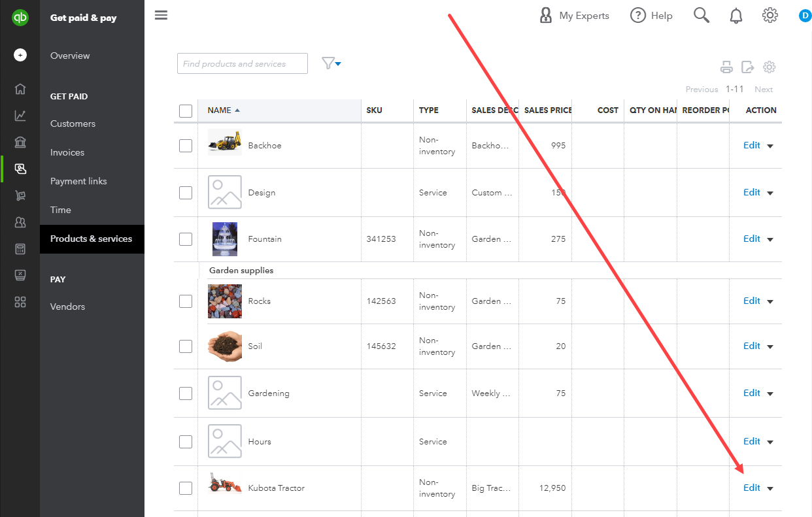Expand the filter funnel dropdown
This screenshot has width=812, height=517.
331,63
